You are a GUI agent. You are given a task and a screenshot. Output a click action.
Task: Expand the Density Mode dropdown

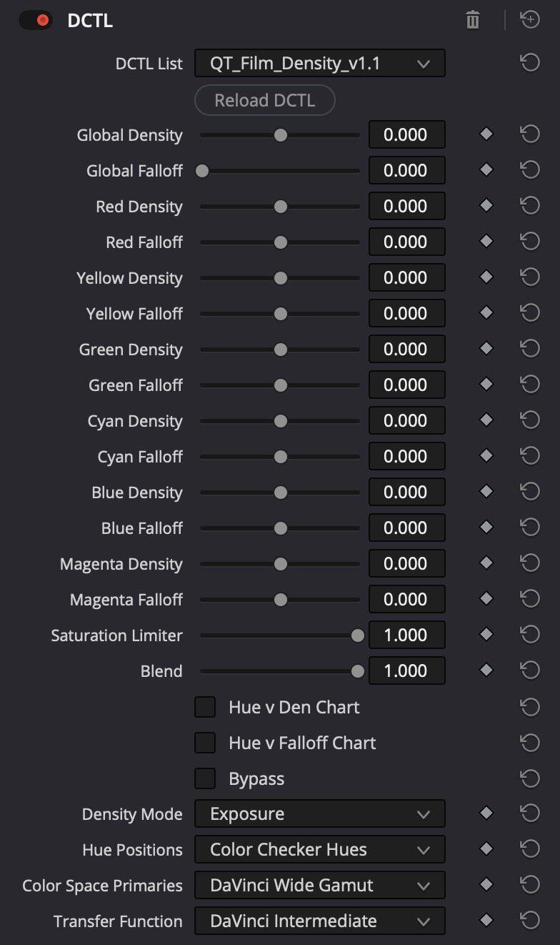[x=319, y=813]
